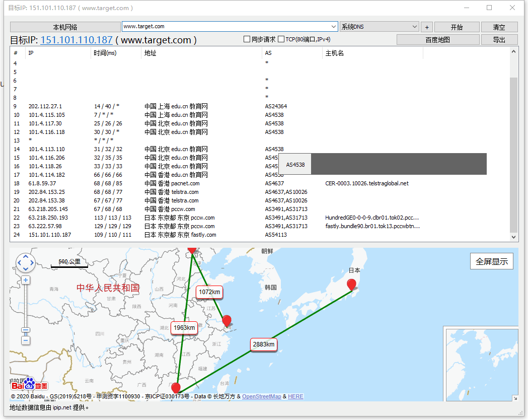Click the map zoom-out minus icon

(26, 340)
